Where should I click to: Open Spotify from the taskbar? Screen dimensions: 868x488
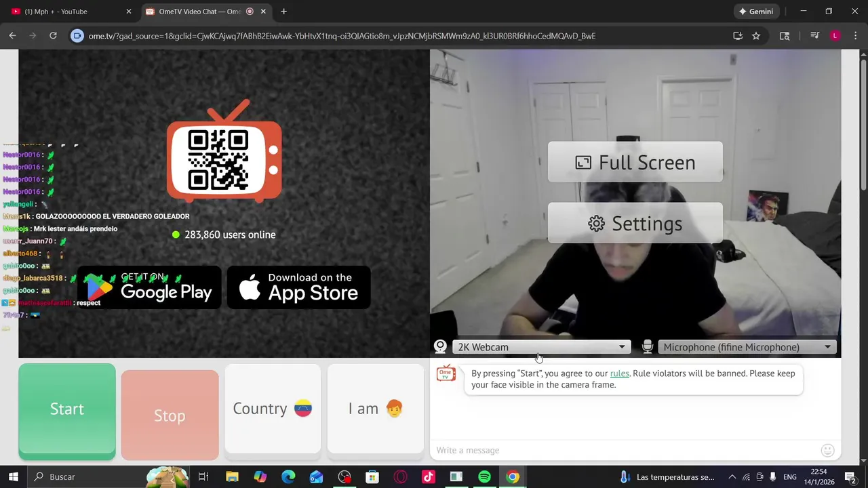pos(484,476)
